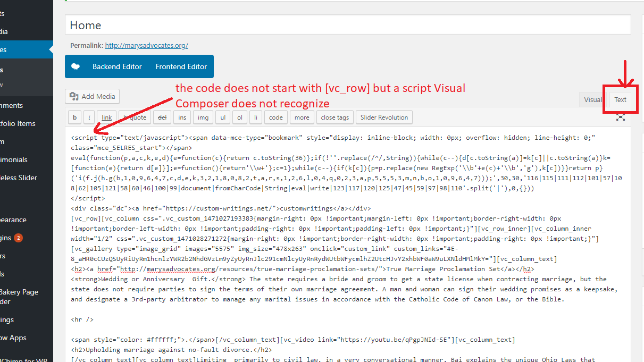
Task: Switch to Backend Editor
Action: [x=117, y=66]
